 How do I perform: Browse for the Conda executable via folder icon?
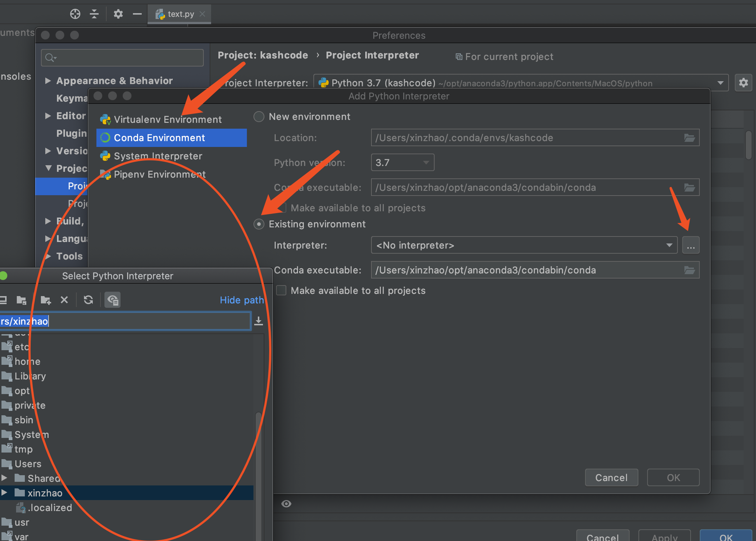[690, 270]
